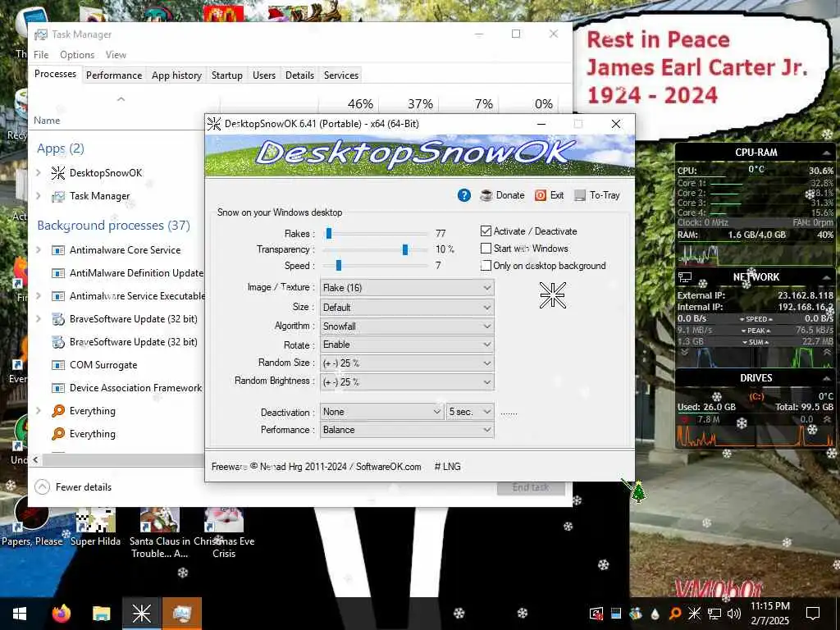
Task: Collapse the DRIVES widget section
Action: [x=827, y=378]
